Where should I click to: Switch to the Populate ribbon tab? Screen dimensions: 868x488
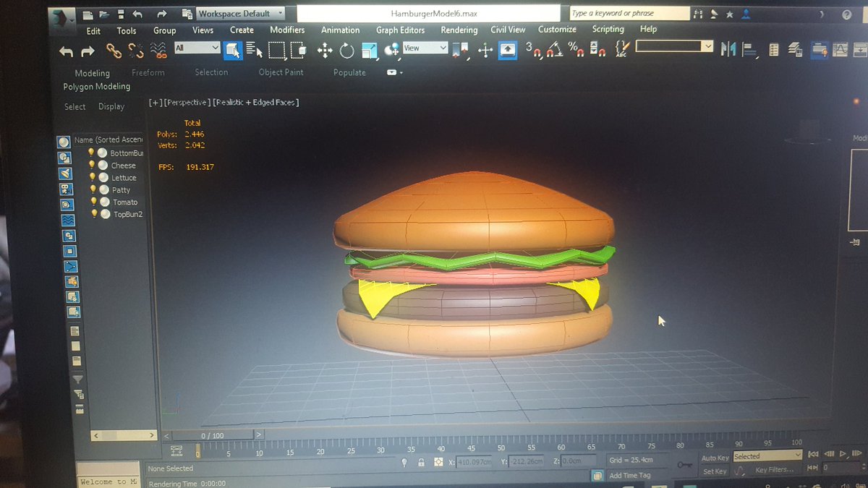[x=349, y=72]
